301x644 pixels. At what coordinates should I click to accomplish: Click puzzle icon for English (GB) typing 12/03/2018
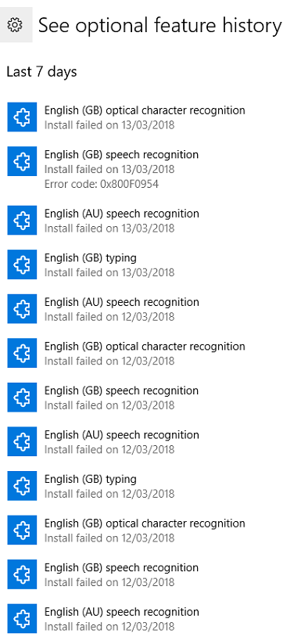(22, 486)
